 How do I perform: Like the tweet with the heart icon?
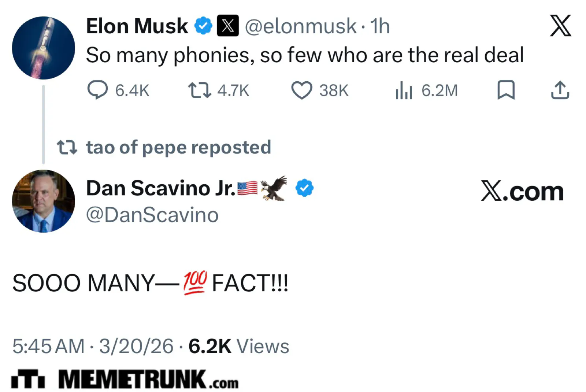tap(301, 90)
